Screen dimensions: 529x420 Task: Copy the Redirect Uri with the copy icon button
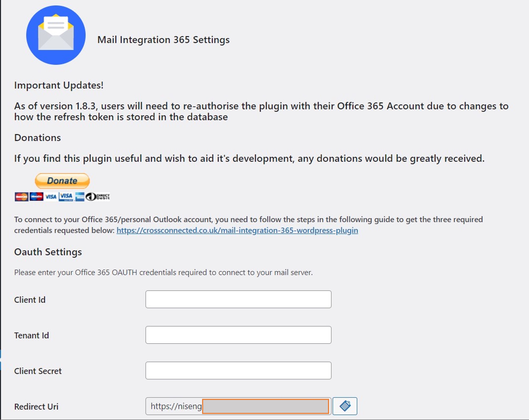(x=345, y=406)
